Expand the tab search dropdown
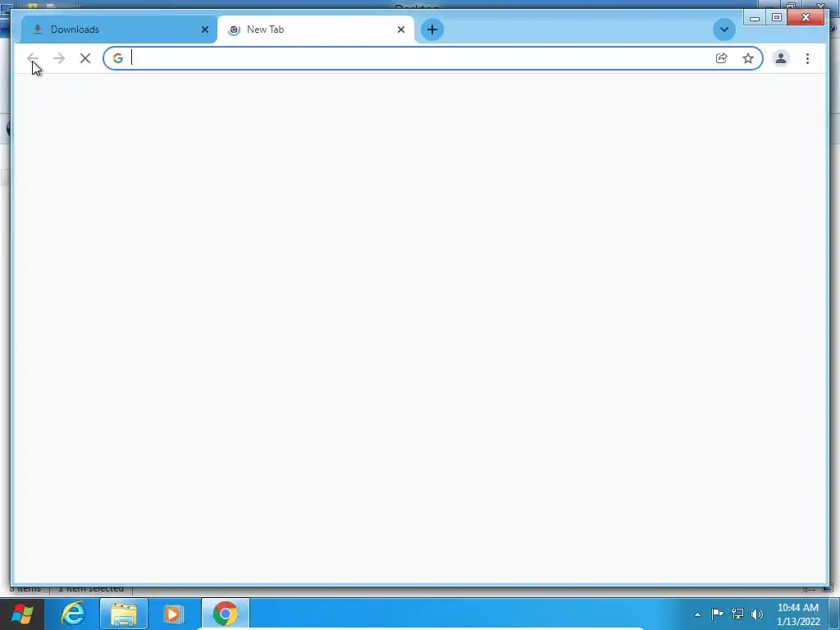840x630 pixels. pyautogui.click(x=724, y=30)
